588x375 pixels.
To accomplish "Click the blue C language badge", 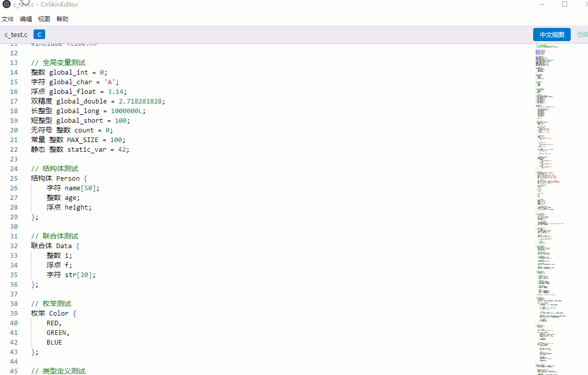I will coord(39,35).
